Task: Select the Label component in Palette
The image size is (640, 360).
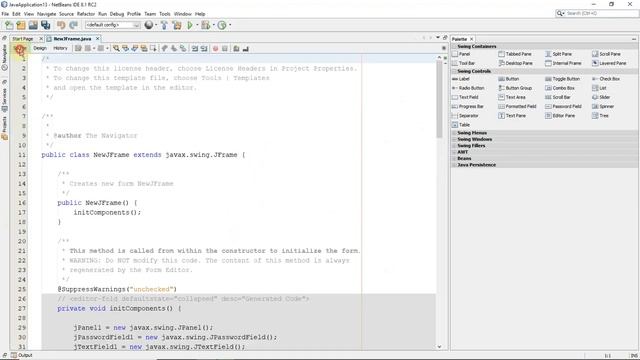Action: tap(461, 79)
